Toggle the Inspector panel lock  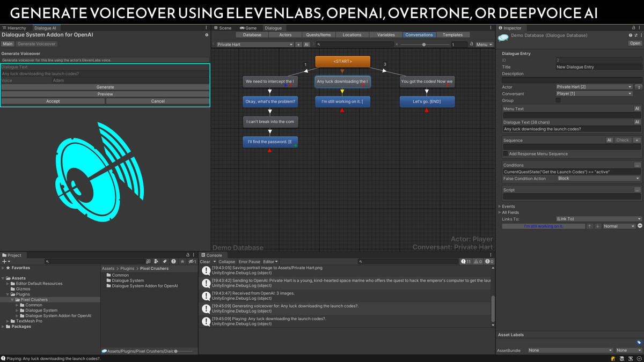point(633,28)
